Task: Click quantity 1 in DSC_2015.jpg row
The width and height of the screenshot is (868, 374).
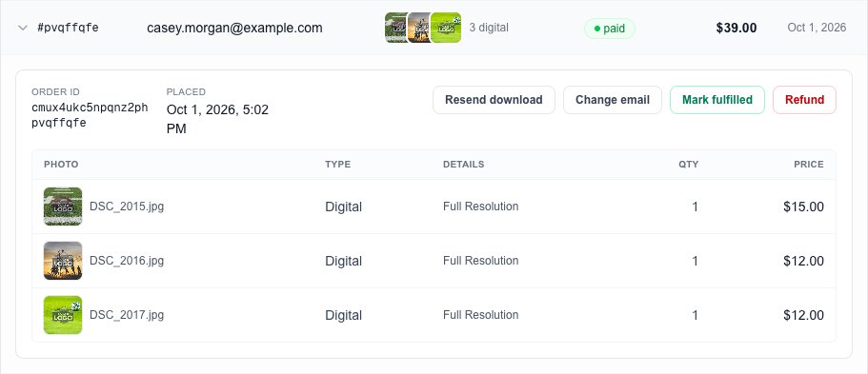Action: [x=696, y=207]
